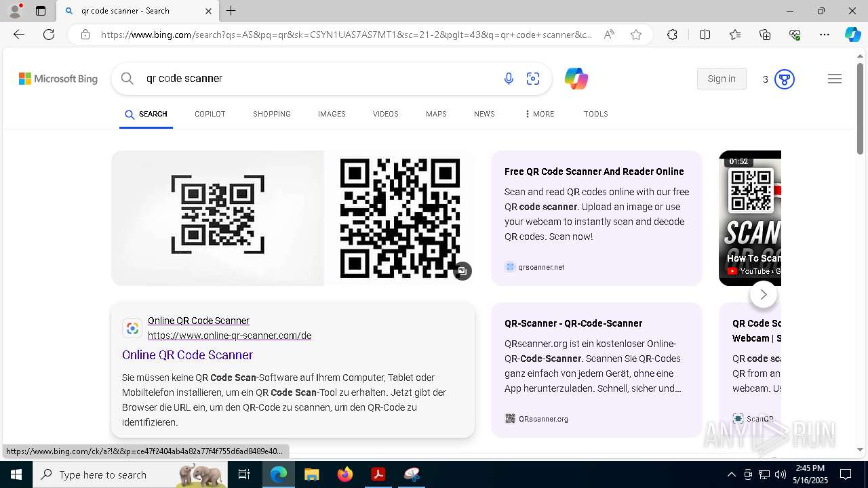
Task: Open Bing hamburger settings menu
Action: (835, 79)
